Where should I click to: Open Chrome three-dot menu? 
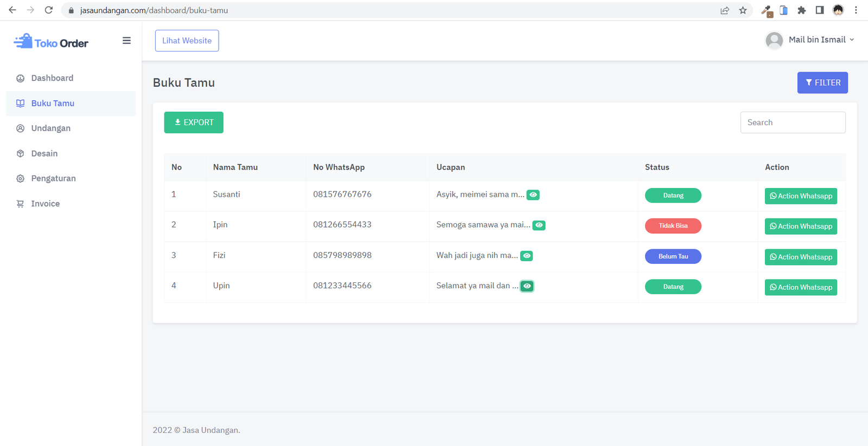tap(856, 10)
